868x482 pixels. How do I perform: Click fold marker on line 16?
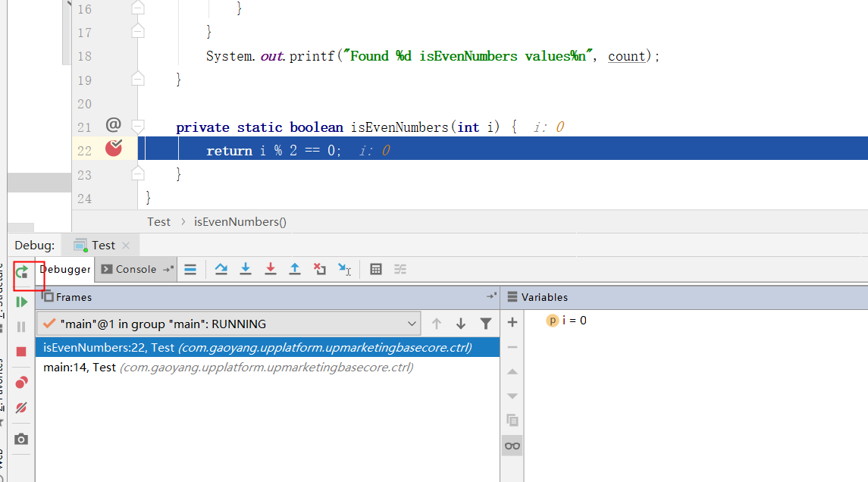click(138, 8)
